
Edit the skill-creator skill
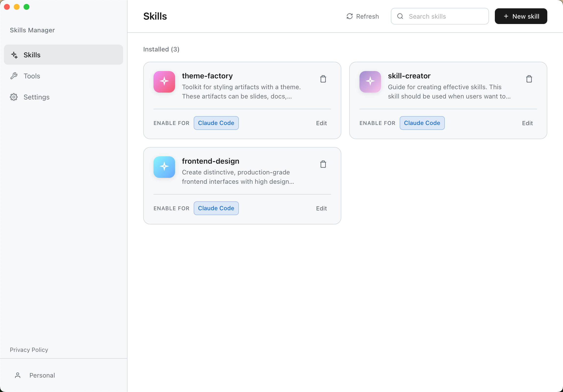point(527,123)
